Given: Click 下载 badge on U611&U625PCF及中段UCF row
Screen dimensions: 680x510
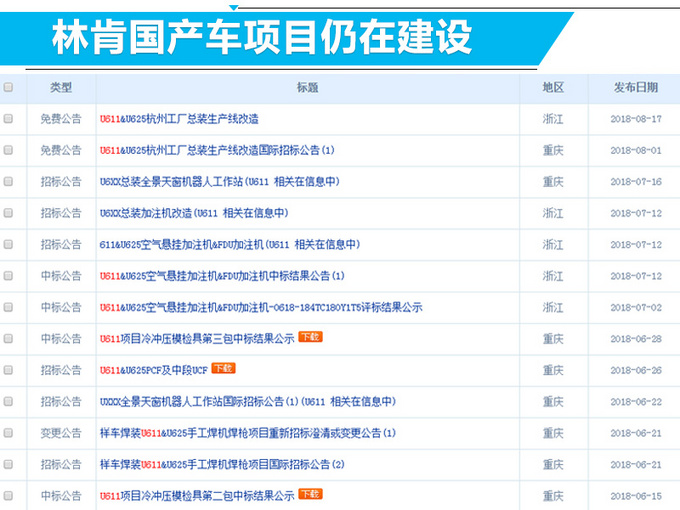Looking at the screenshot, I should click(223, 369).
